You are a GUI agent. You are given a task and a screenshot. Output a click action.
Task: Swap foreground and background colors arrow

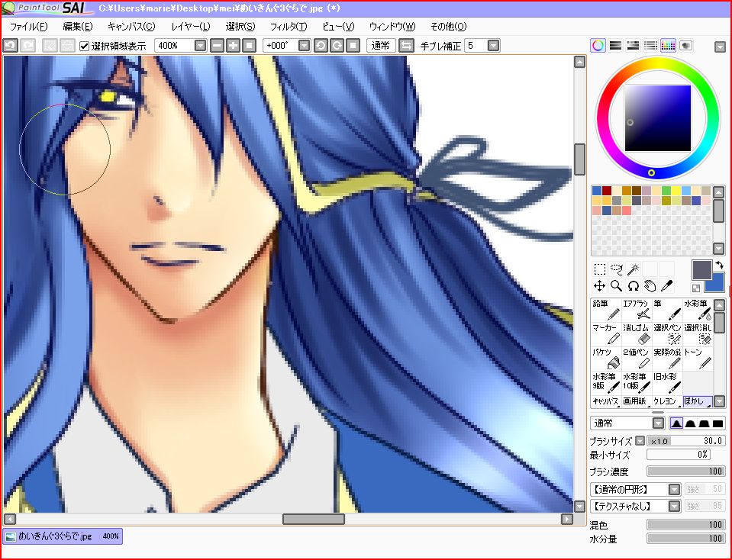(719, 265)
